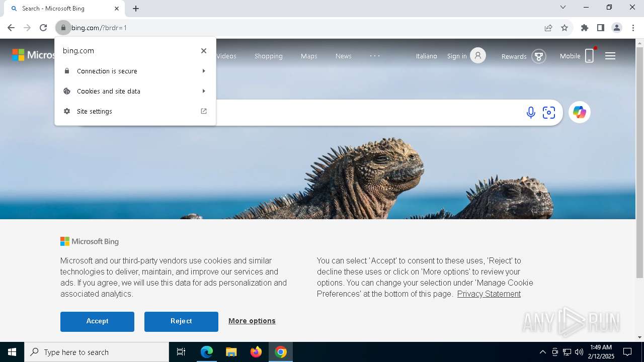Click the Rewards trophy icon

(539, 56)
